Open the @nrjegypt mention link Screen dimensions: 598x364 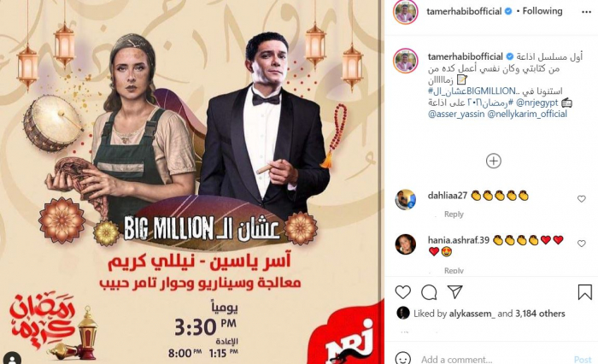click(536, 103)
